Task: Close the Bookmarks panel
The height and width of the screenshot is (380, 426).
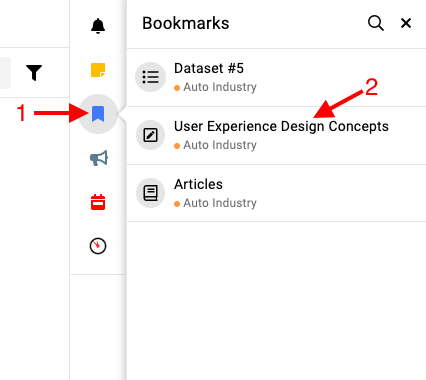Action: [406, 23]
